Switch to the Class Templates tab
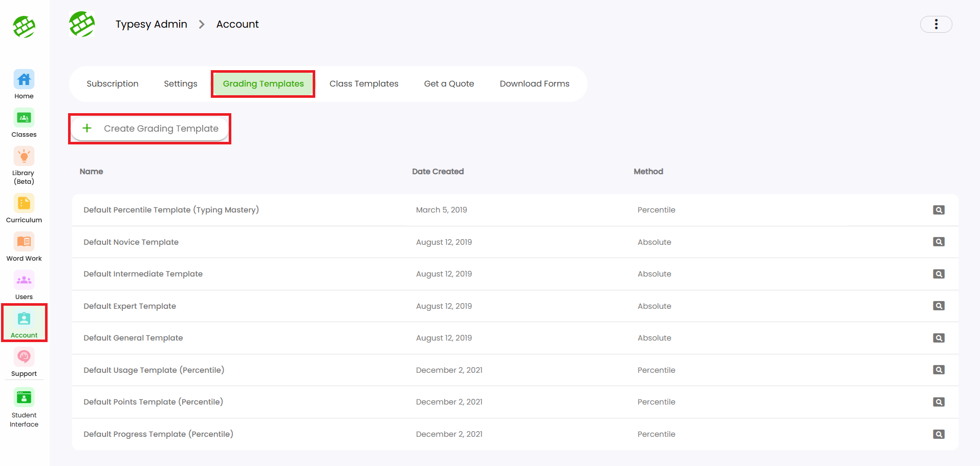Image resolution: width=980 pixels, height=466 pixels. pos(363,83)
